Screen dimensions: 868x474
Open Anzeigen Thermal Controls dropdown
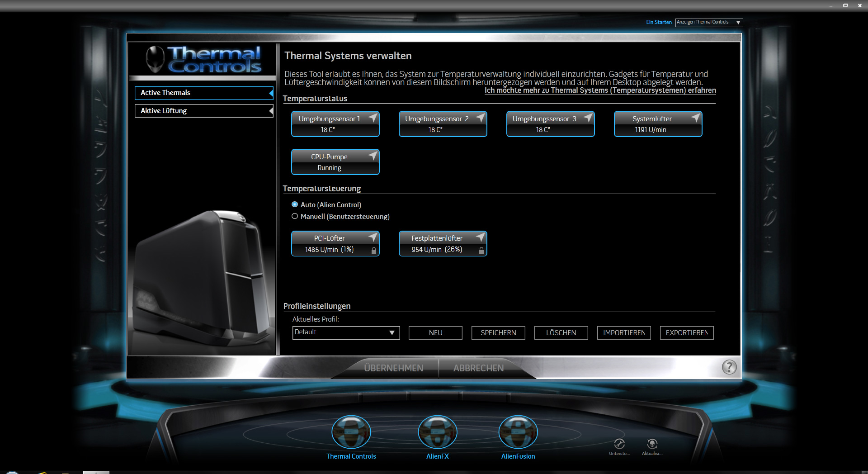(x=709, y=22)
